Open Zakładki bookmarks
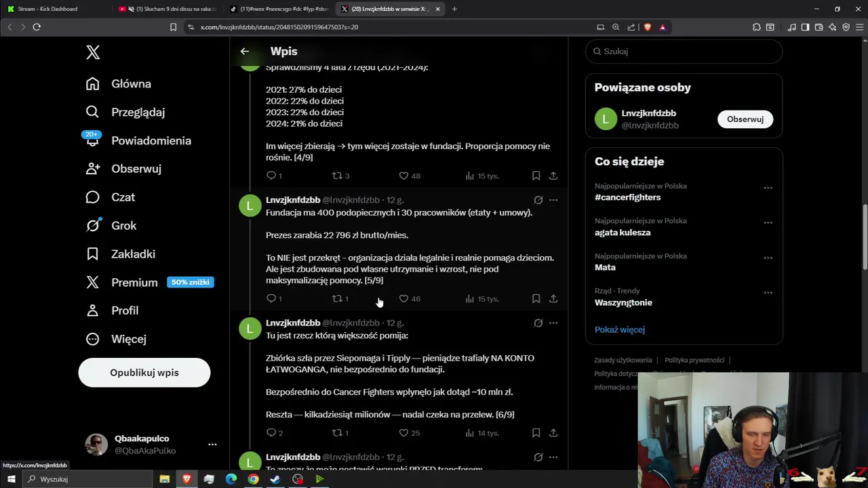The height and width of the screenshot is (488, 868). pos(121,254)
